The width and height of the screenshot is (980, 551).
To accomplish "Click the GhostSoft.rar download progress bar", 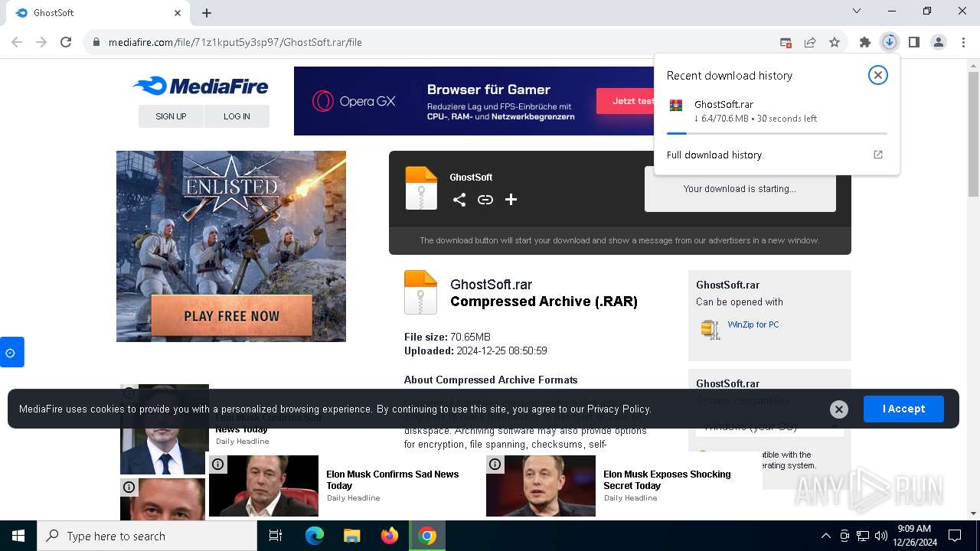I will tap(776, 133).
